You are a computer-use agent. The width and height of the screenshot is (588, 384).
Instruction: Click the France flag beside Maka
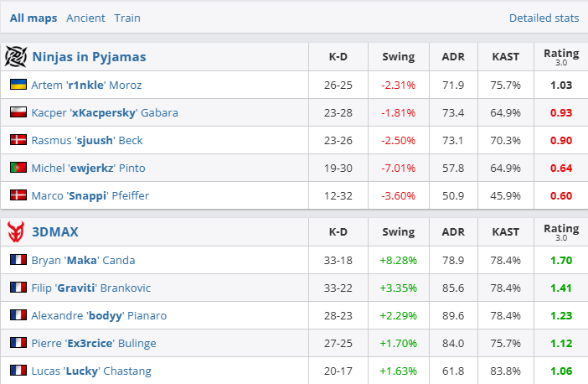[x=18, y=260]
